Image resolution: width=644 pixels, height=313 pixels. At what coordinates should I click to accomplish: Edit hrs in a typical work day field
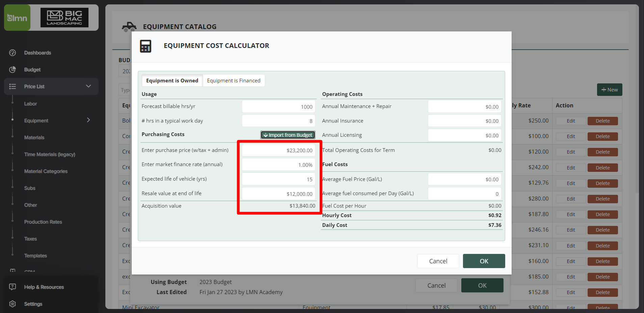(279, 121)
